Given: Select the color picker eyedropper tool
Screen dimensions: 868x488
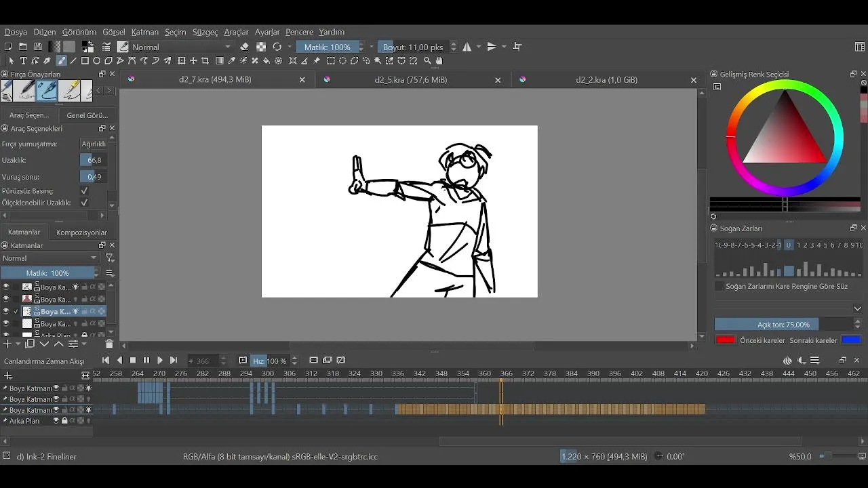Looking at the screenshot, I should click(232, 61).
